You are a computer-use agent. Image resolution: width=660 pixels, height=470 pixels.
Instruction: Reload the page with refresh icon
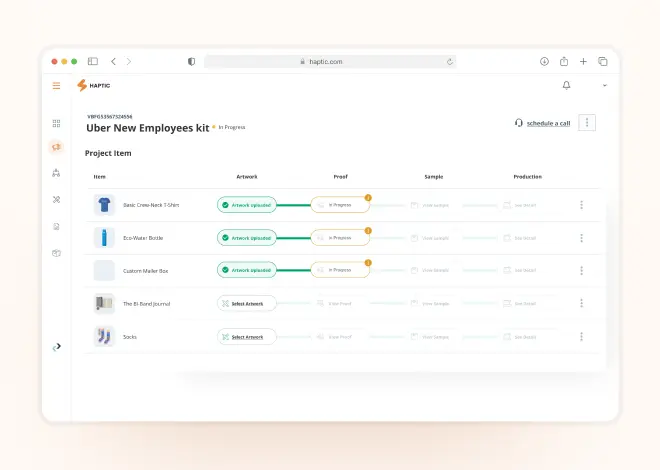(450, 62)
